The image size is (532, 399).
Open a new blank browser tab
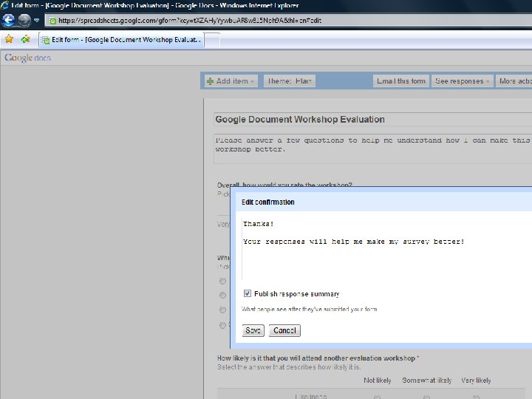(x=212, y=41)
